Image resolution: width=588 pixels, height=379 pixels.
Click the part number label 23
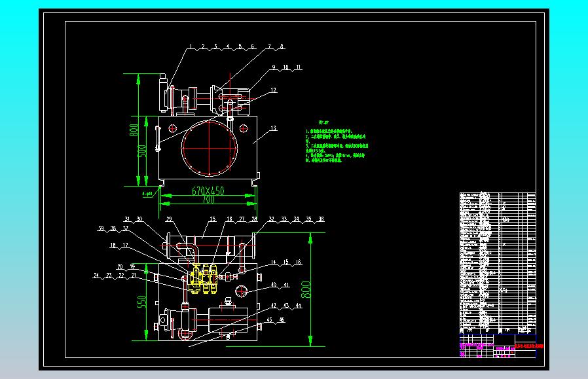click(109, 276)
